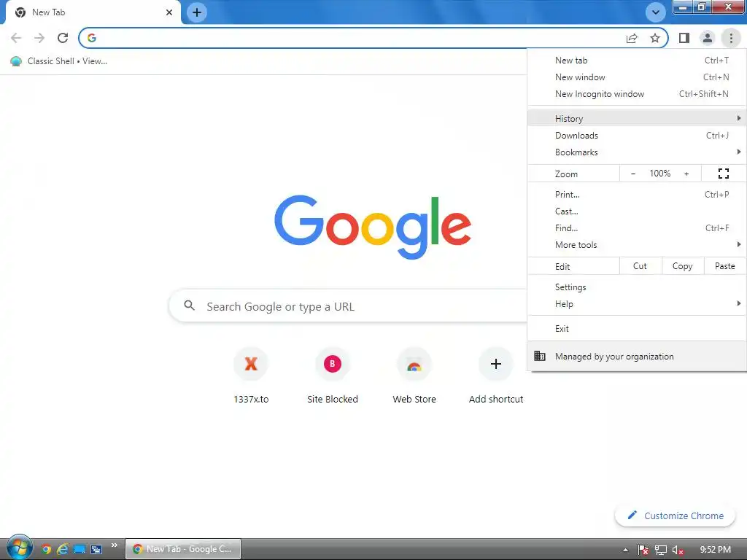Click the 1337x.to shortcut icon

(x=251, y=364)
